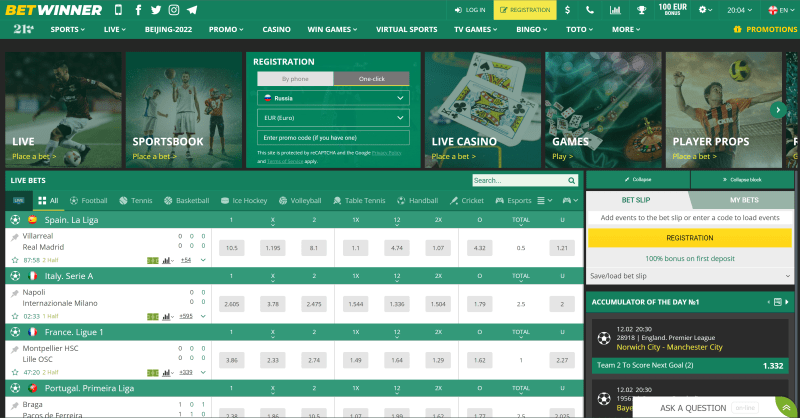The width and height of the screenshot is (800, 418).
Task: Click the Live Bets search field
Action: [519, 180]
